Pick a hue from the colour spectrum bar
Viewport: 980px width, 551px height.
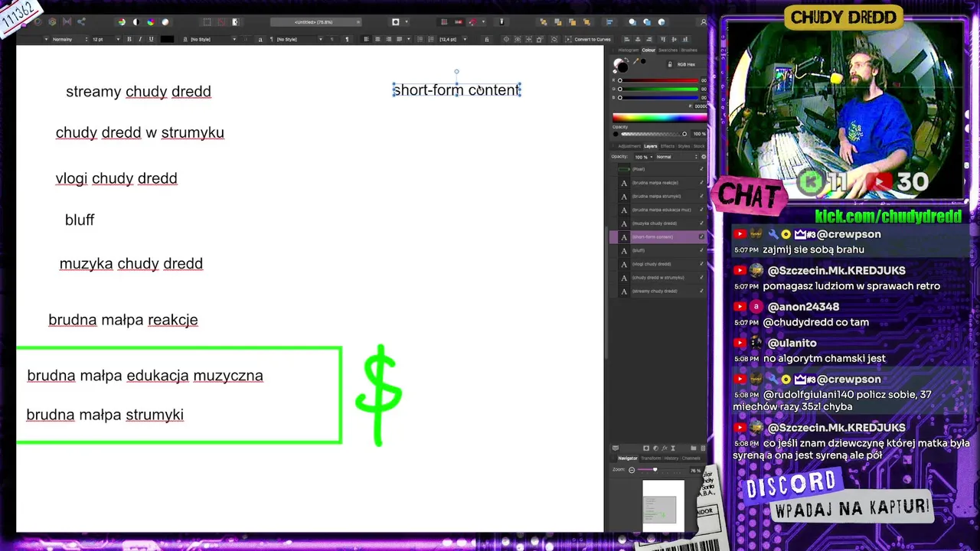point(659,118)
